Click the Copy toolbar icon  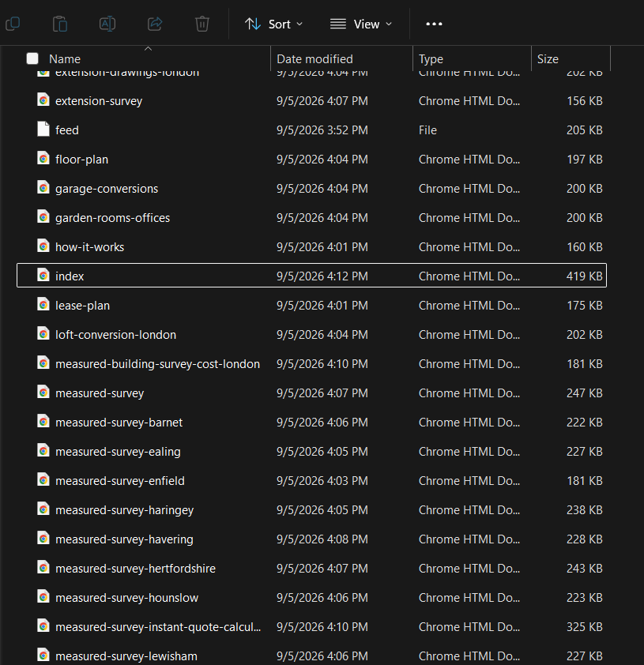click(13, 24)
